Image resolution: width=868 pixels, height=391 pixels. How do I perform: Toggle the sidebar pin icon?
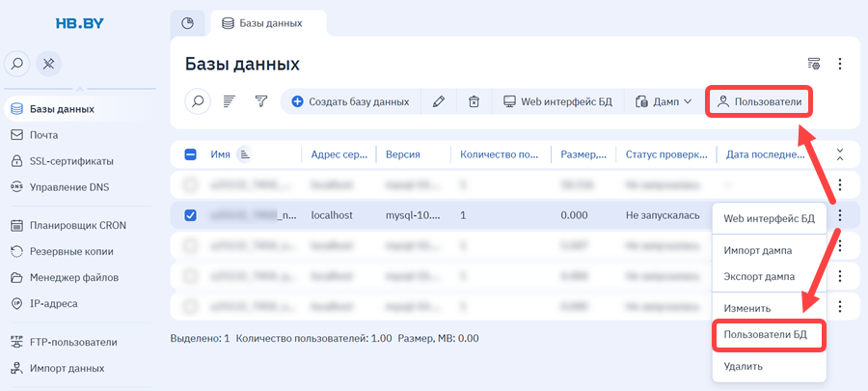[49, 65]
